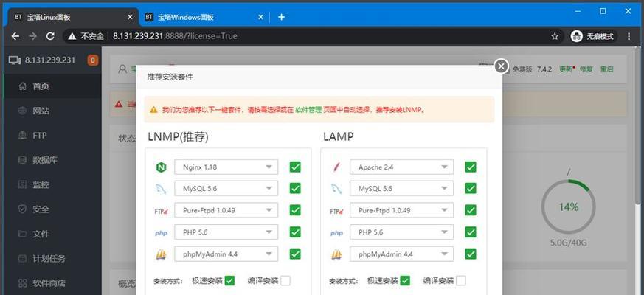Screen dimensions: 644x295
Task: Click the orange 0 notification badge
Action: (93, 60)
